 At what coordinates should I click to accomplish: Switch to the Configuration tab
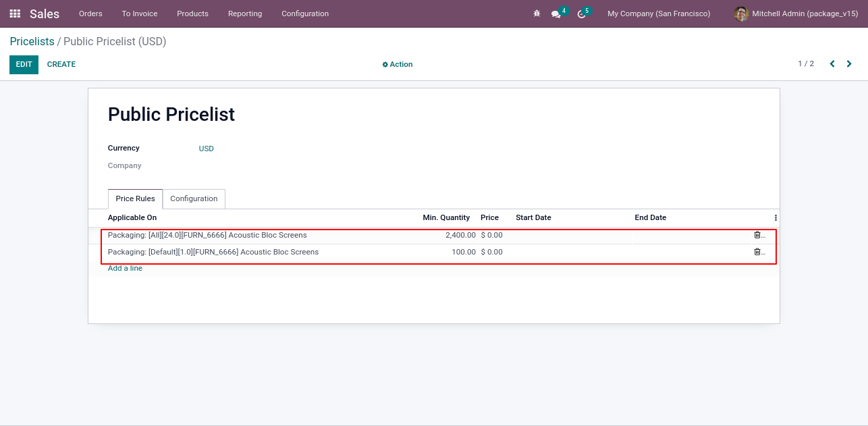tap(194, 199)
